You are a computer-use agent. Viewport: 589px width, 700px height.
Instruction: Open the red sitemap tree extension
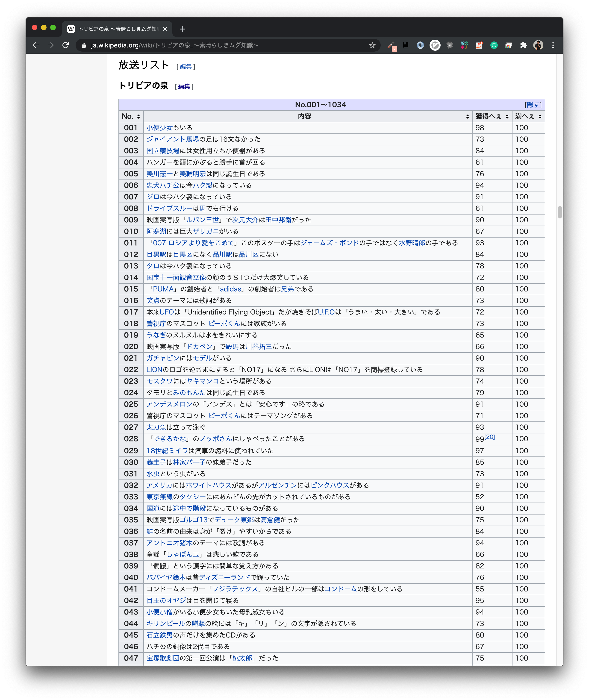coord(479,45)
